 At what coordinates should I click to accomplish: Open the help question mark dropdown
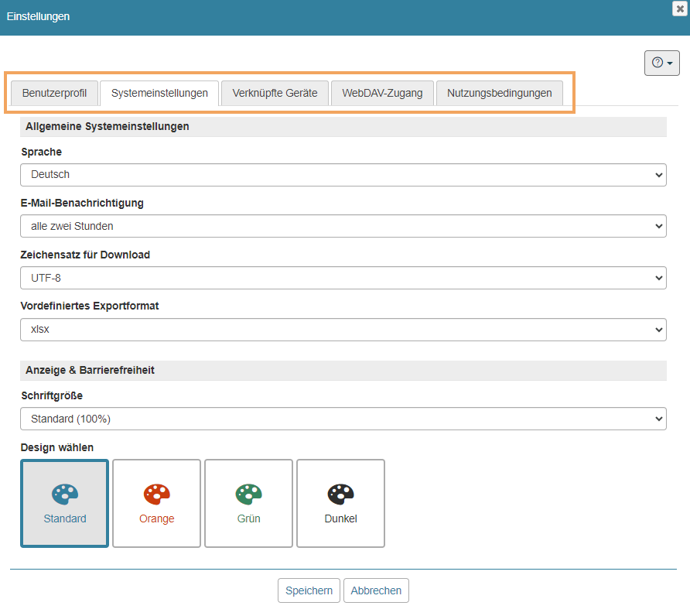(x=661, y=63)
